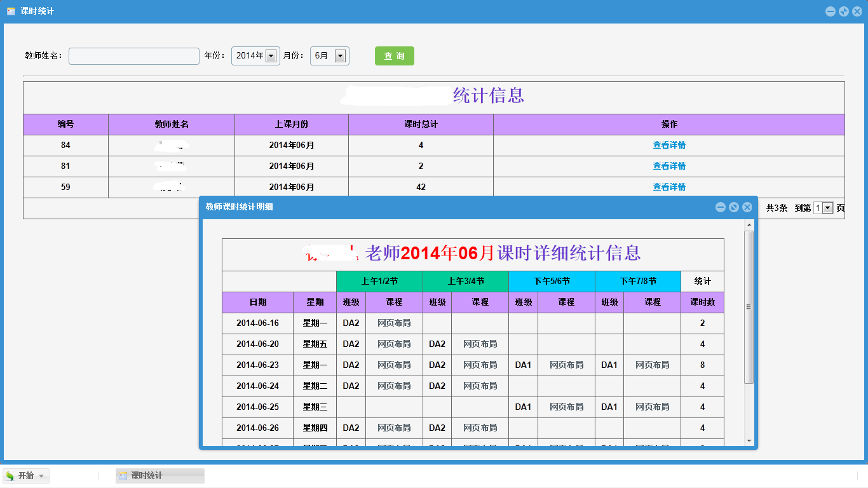
Task: Click the 编号 column header
Action: (66, 125)
